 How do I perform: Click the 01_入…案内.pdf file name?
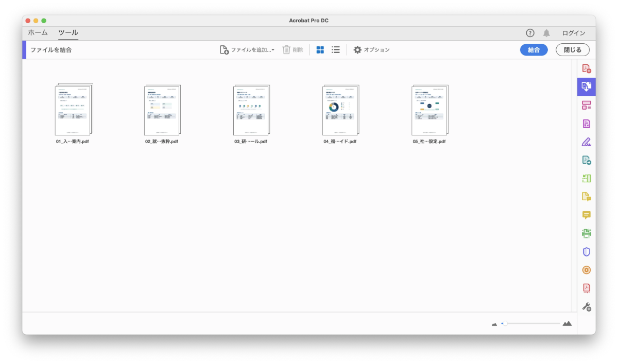click(73, 142)
